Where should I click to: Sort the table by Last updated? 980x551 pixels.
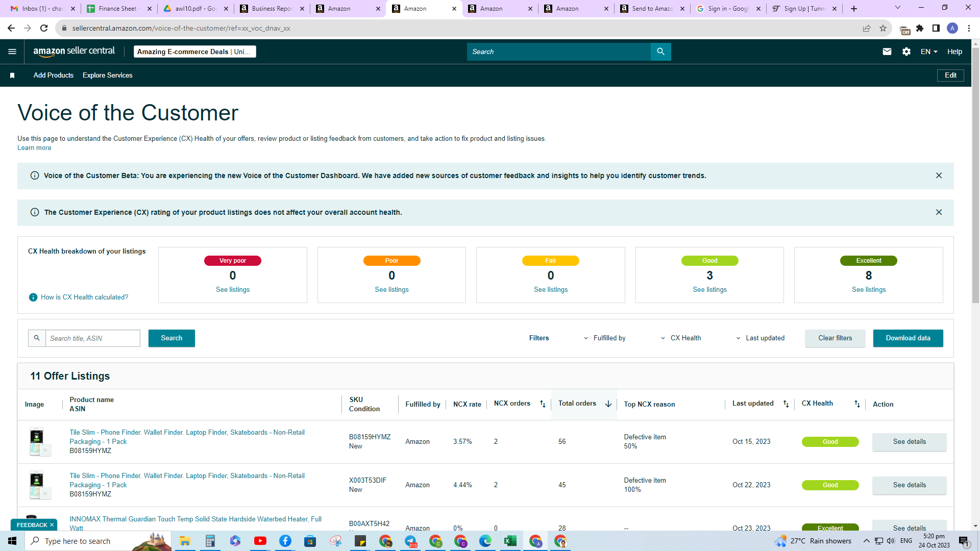[x=786, y=404]
